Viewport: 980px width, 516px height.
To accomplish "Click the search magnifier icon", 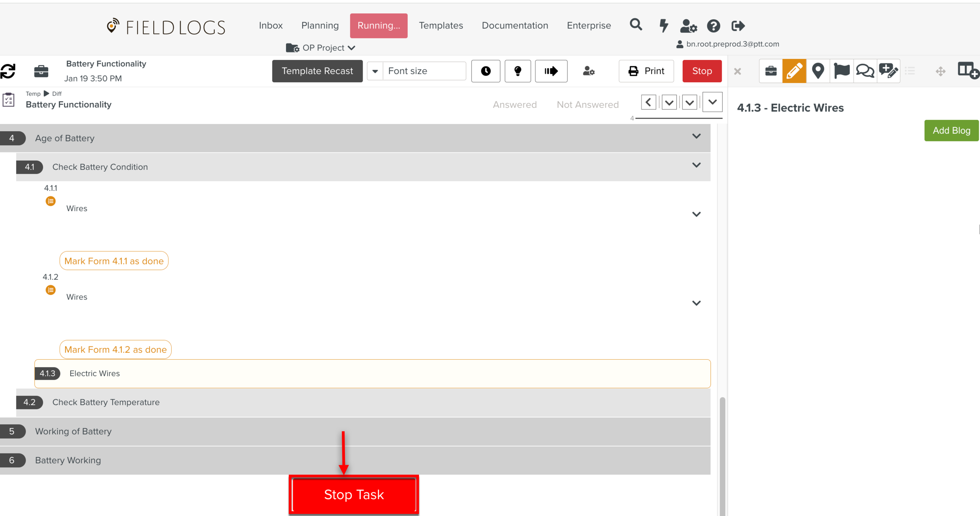I will (636, 25).
